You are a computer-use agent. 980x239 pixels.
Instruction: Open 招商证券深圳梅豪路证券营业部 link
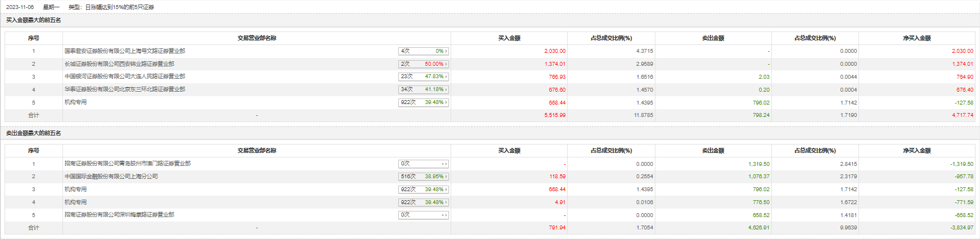(x=119, y=215)
